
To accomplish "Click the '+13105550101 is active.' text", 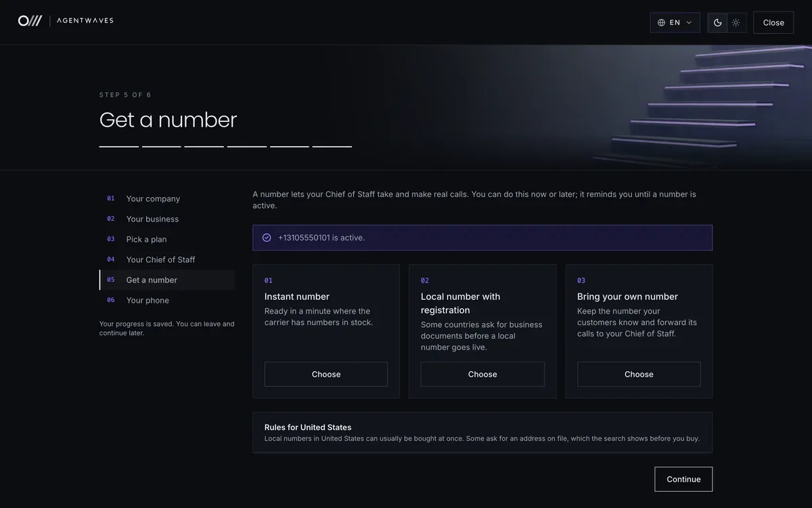I will (x=321, y=238).
